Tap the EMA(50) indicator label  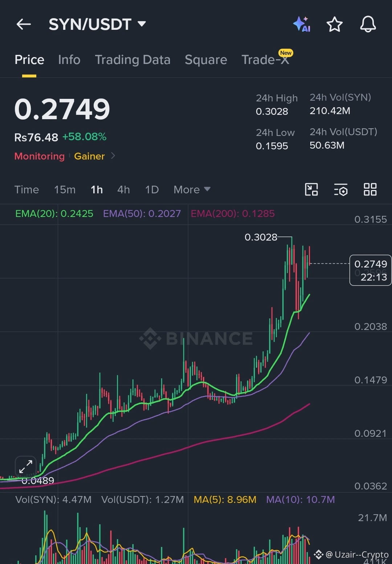(x=142, y=213)
